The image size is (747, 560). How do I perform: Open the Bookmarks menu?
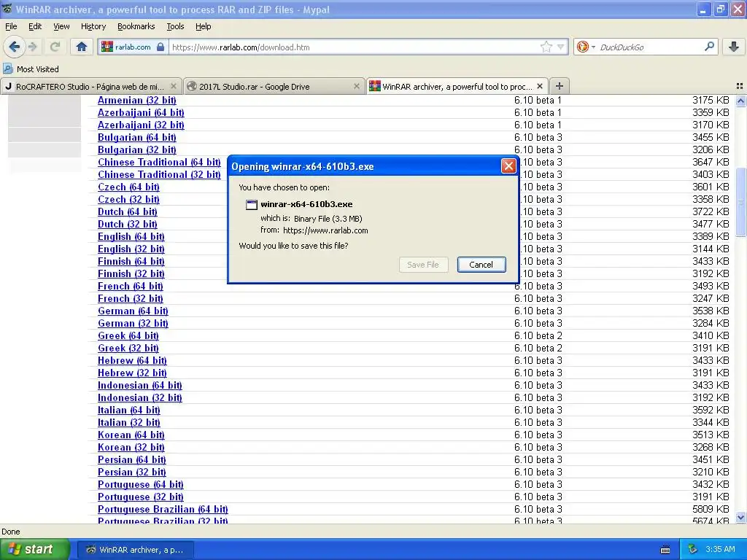(x=136, y=26)
